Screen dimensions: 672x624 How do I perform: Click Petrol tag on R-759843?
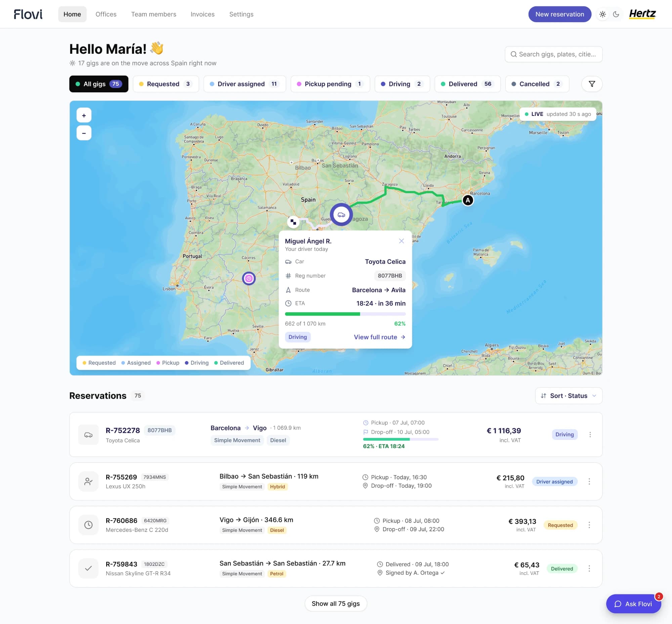pyautogui.click(x=277, y=574)
